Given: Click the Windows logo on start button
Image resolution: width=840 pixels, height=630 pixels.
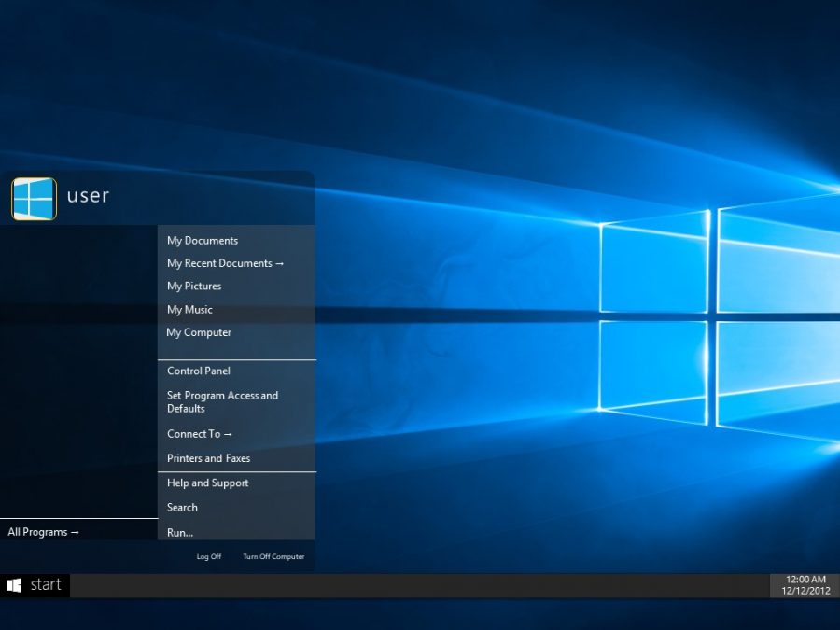Looking at the screenshot, I should (14, 585).
